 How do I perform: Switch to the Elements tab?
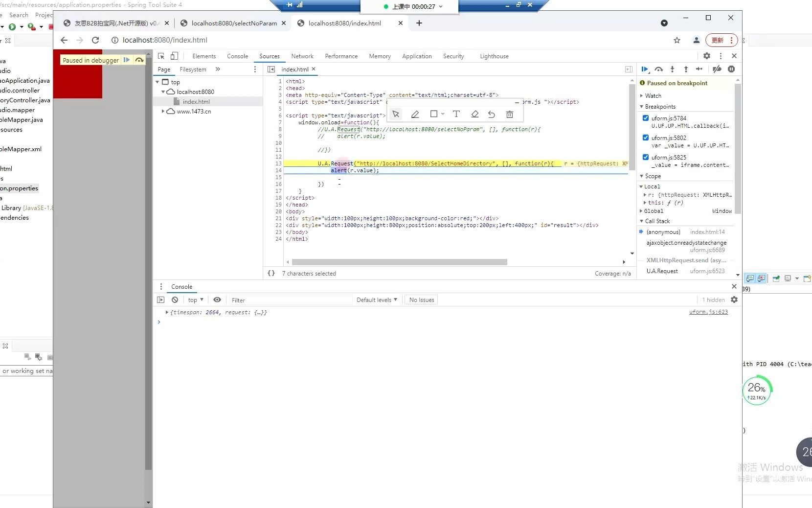pos(204,56)
